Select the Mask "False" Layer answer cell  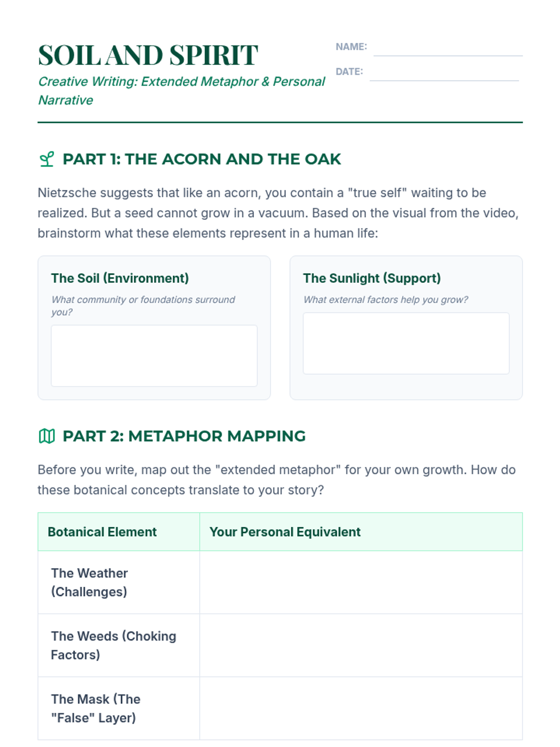coord(361,708)
